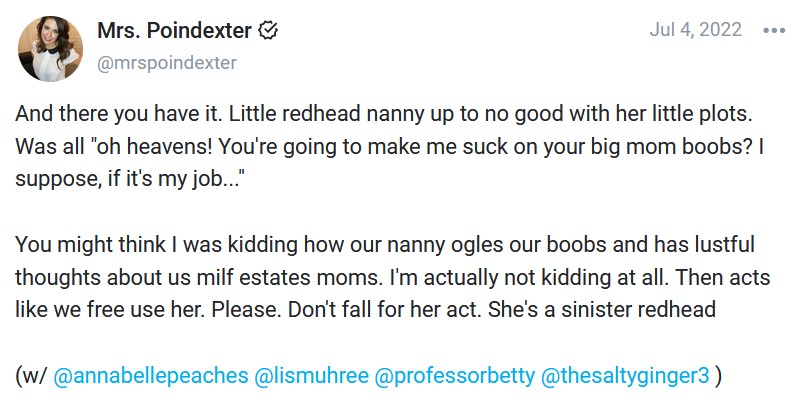Open the @lismuhree mention link
This screenshot has width=793, height=397.
[x=312, y=376]
